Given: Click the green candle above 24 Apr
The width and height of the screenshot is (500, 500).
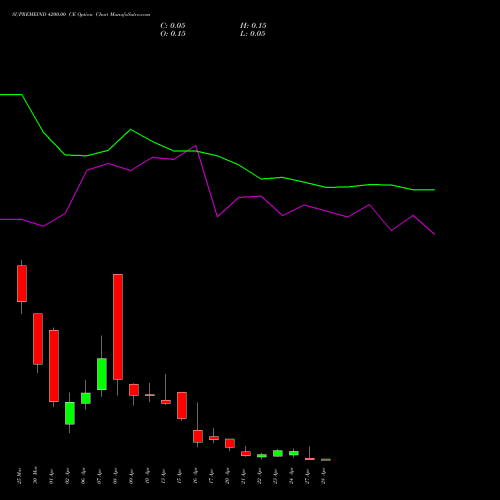Looking at the screenshot, I should [294, 453].
